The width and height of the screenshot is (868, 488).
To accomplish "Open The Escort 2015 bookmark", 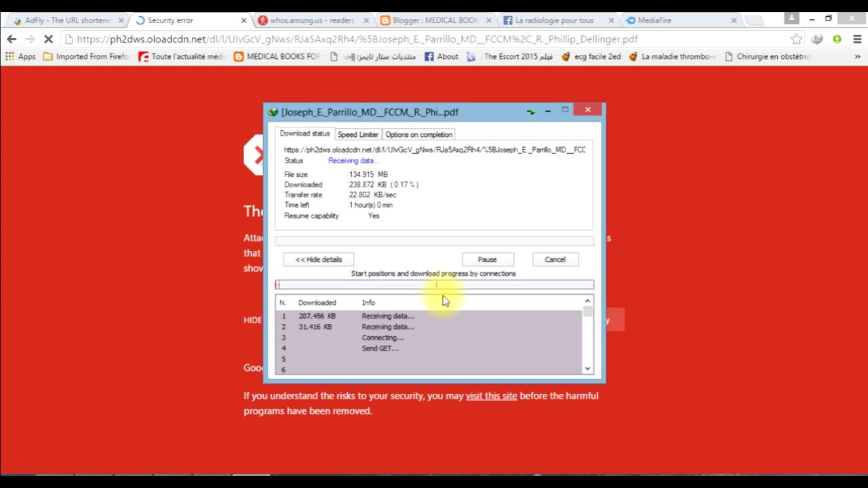I will point(509,57).
